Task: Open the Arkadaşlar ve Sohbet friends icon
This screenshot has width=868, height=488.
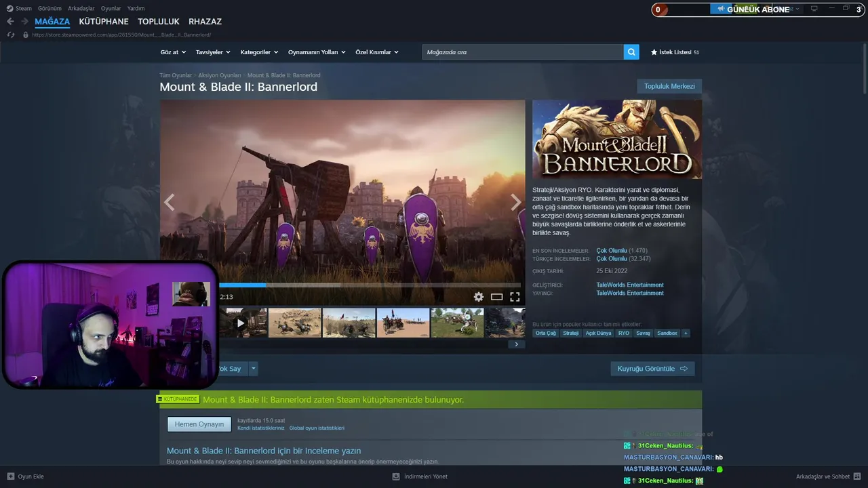Action: tap(857, 476)
